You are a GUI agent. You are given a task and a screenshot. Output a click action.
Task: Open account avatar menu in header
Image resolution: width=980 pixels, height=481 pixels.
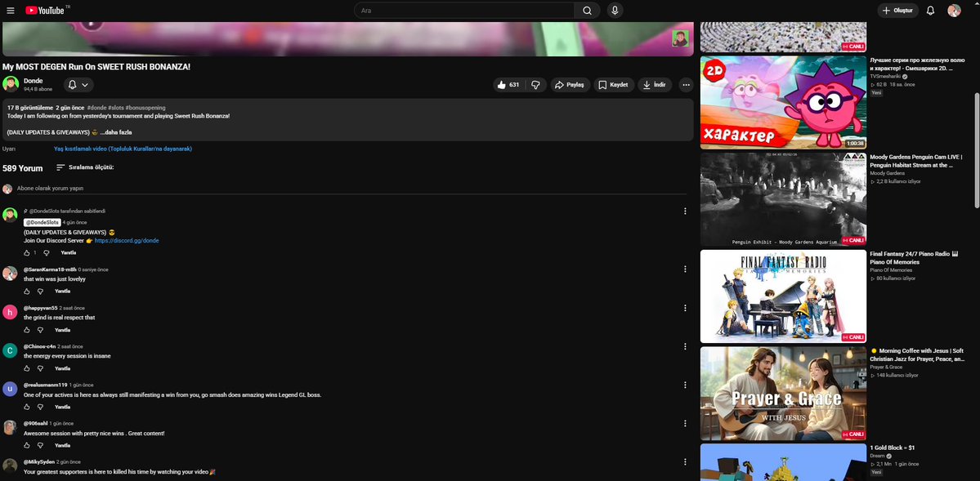tap(954, 11)
